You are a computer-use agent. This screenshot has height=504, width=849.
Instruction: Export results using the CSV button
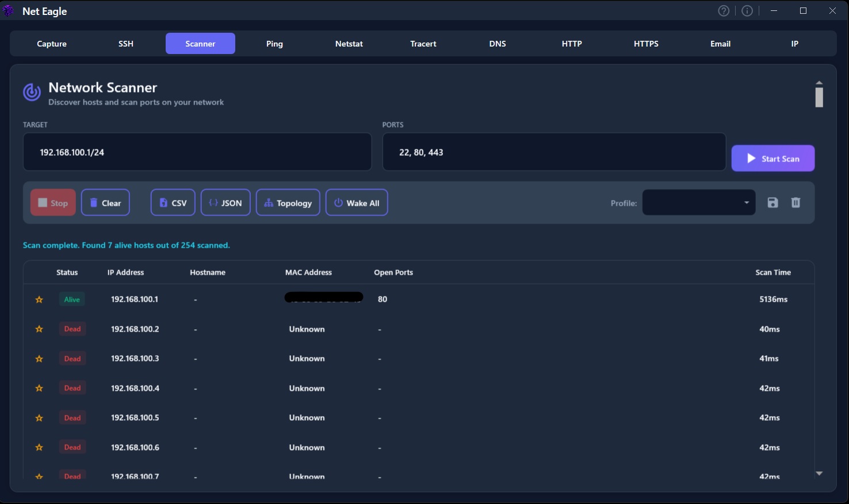pos(173,202)
